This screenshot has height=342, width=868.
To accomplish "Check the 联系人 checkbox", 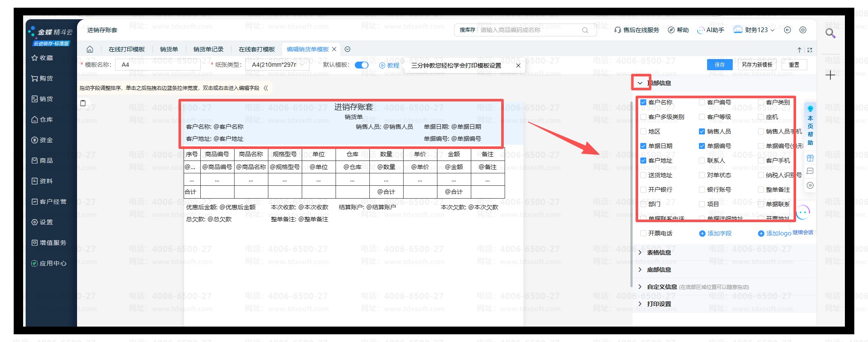I will [702, 161].
